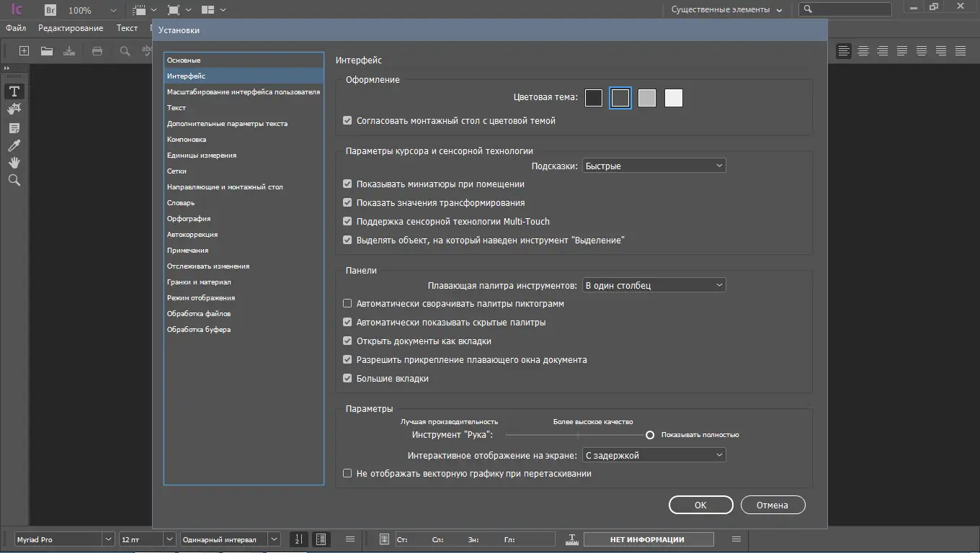
Task: Select the Note tool
Action: [14, 128]
